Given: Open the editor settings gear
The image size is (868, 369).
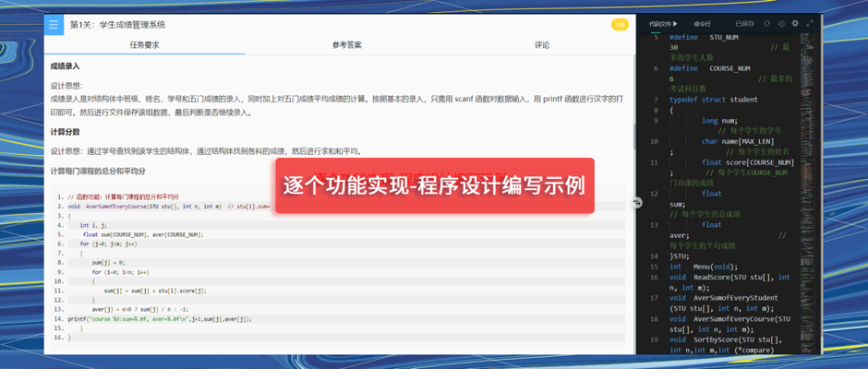Looking at the screenshot, I should [x=795, y=24].
